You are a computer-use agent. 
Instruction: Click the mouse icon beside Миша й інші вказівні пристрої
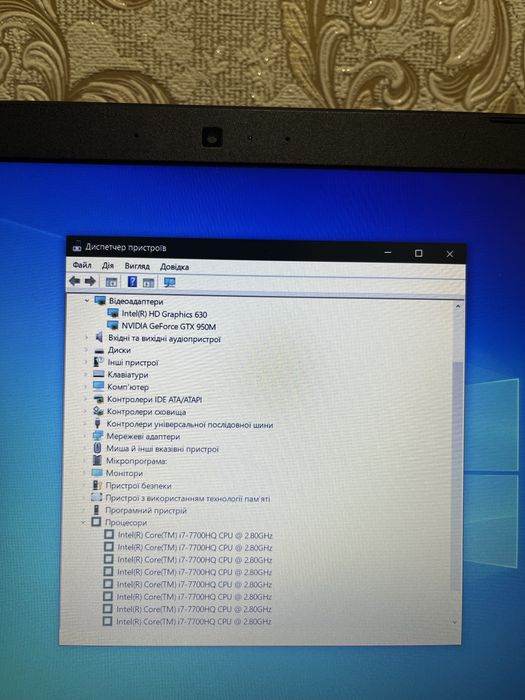97,448
